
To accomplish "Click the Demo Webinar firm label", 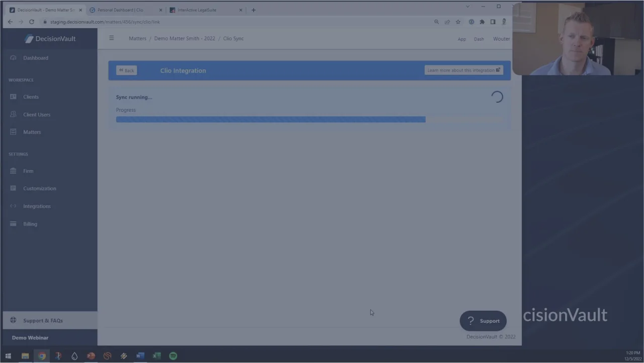I will (30, 338).
